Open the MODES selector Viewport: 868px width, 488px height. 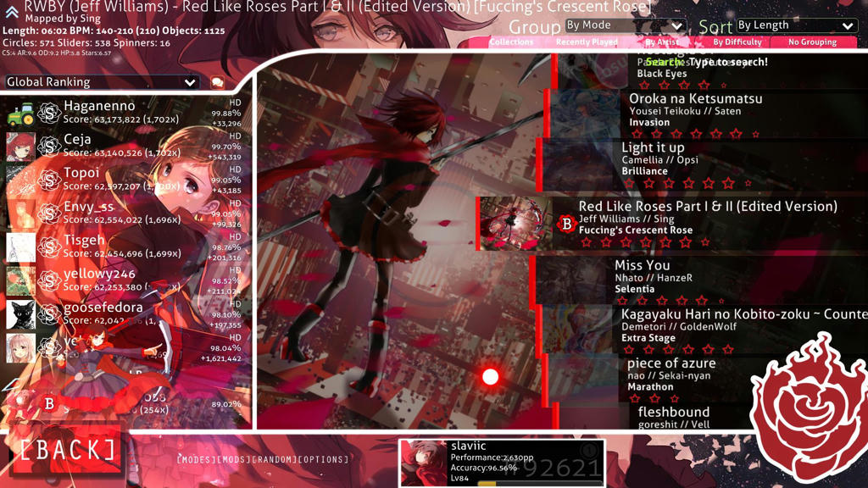click(x=196, y=460)
